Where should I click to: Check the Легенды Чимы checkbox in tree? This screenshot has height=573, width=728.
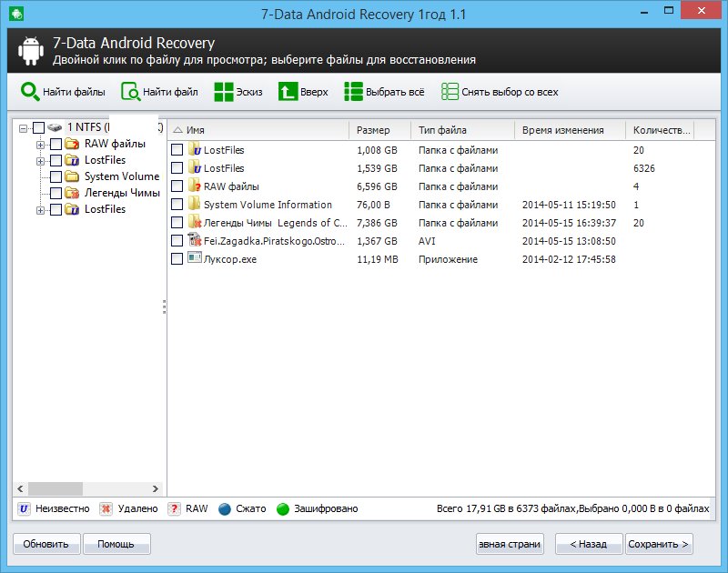[x=56, y=193]
